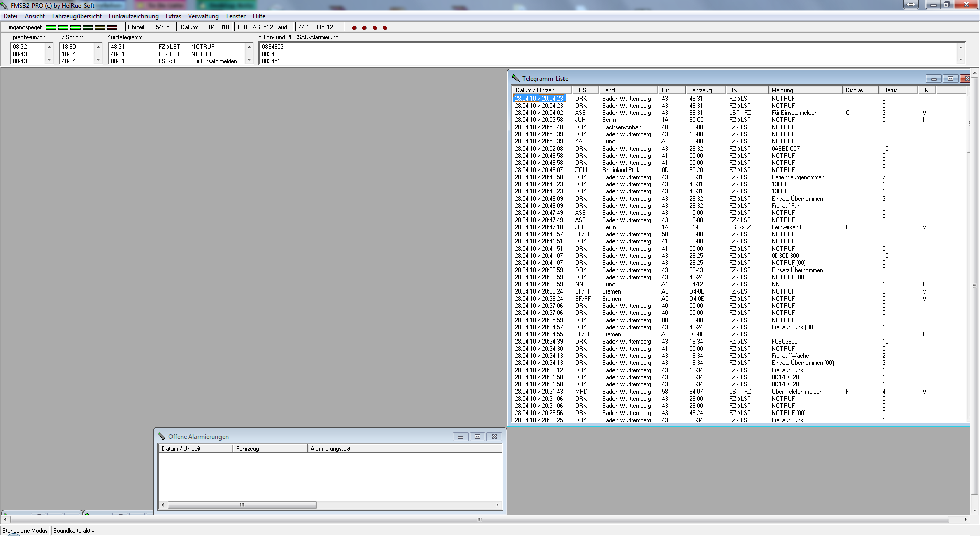The height and width of the screenshot is (536, 980).
Task: Open the Extras menu
Action: click(173, 16)
